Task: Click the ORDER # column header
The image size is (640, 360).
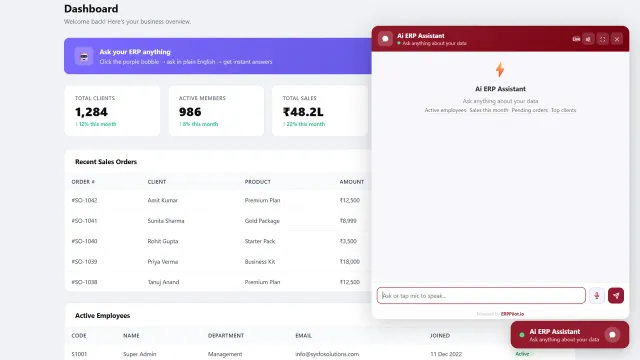Action: [83, 182]
